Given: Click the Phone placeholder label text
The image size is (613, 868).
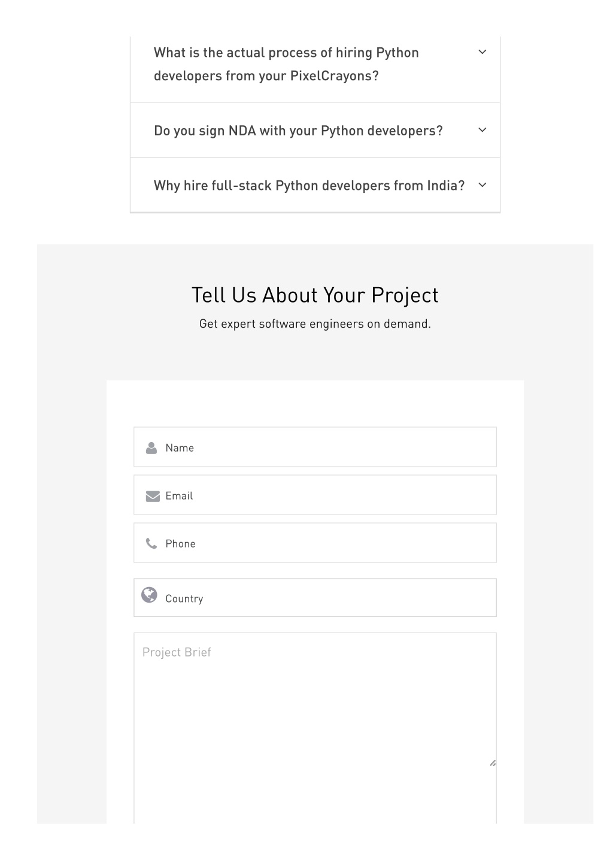Looking at the screenshot, I should 181,544.
